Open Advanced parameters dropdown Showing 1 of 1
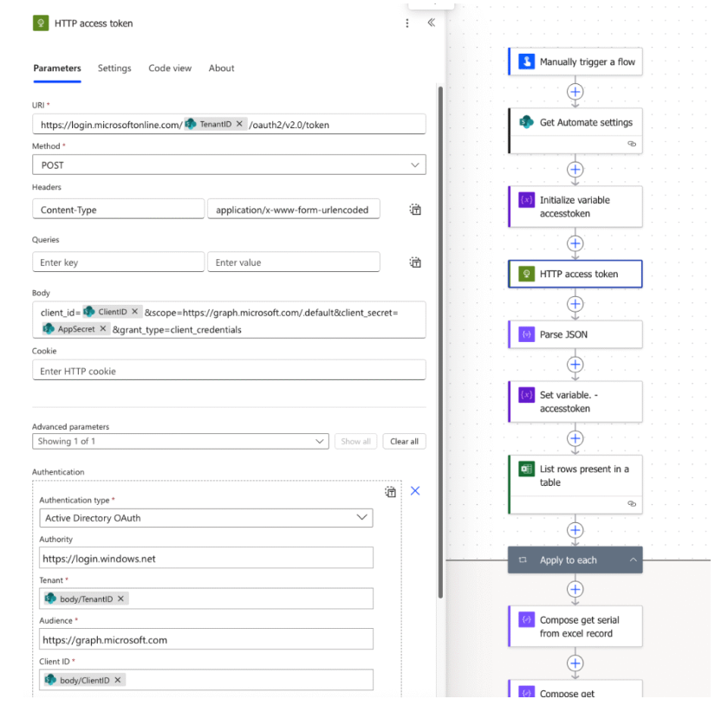Viewport: 728px width, 712px height. (x=180, y=441)
